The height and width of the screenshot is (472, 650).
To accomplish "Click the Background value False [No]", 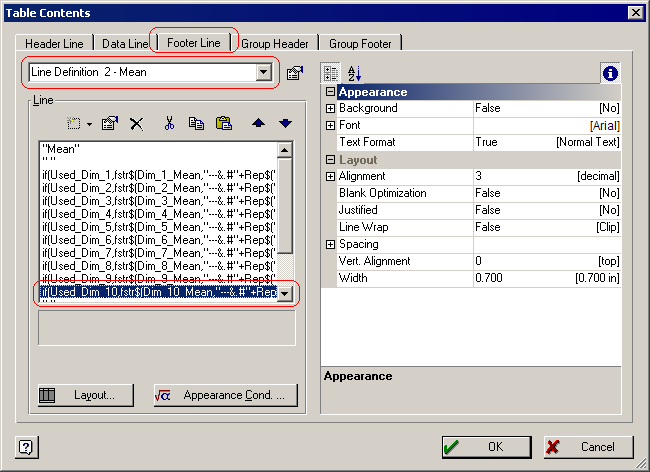I will point(547,108).
